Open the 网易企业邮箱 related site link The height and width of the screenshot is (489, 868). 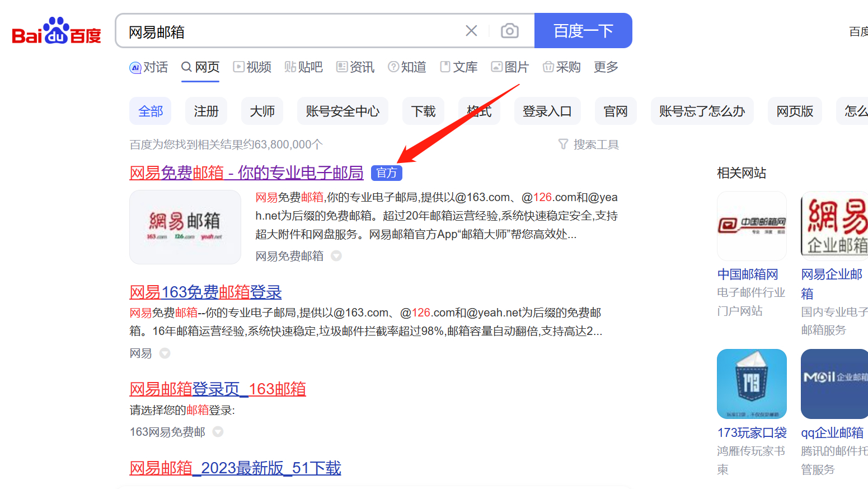[x=832, y=283]
